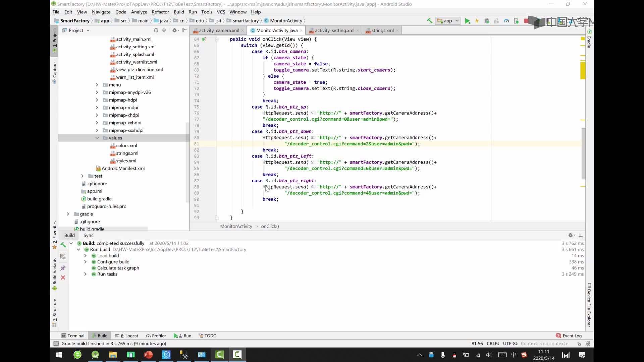The height and width of the screenshot is (362, 644).
Task: Expand the menu resource folder
Action: 97,85
